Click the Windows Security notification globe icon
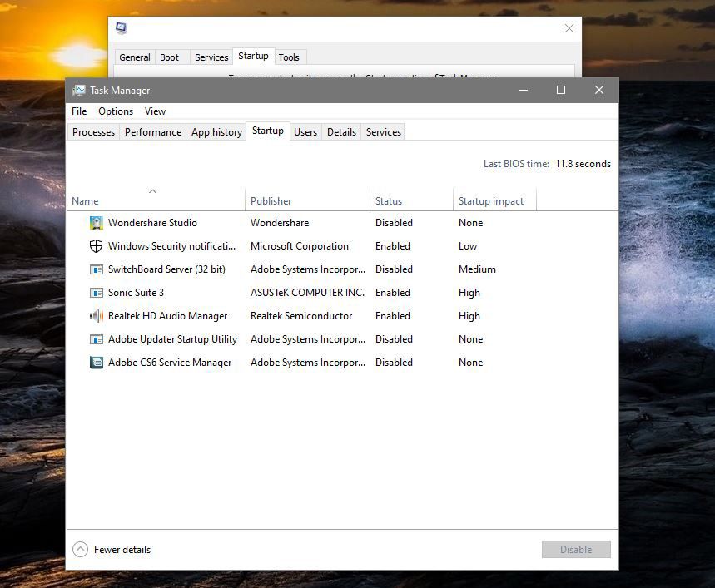 click(x=97, y=245)
